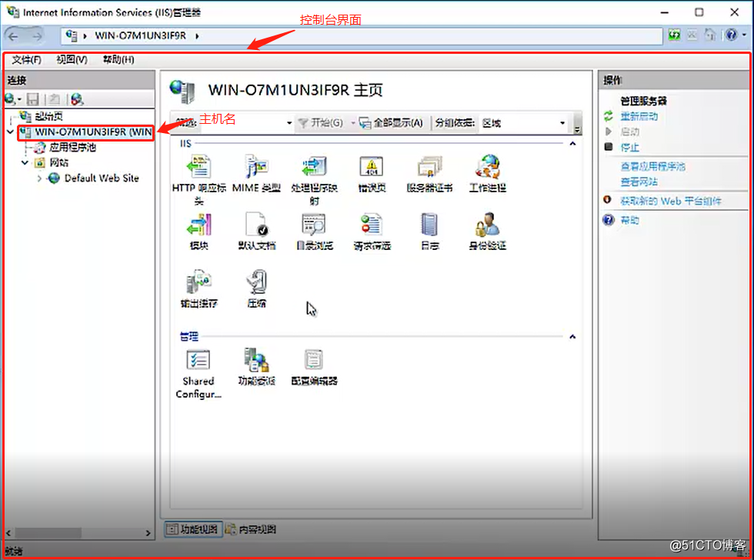
Task: Collapse the 管理 group section
Action: (572, 337)
